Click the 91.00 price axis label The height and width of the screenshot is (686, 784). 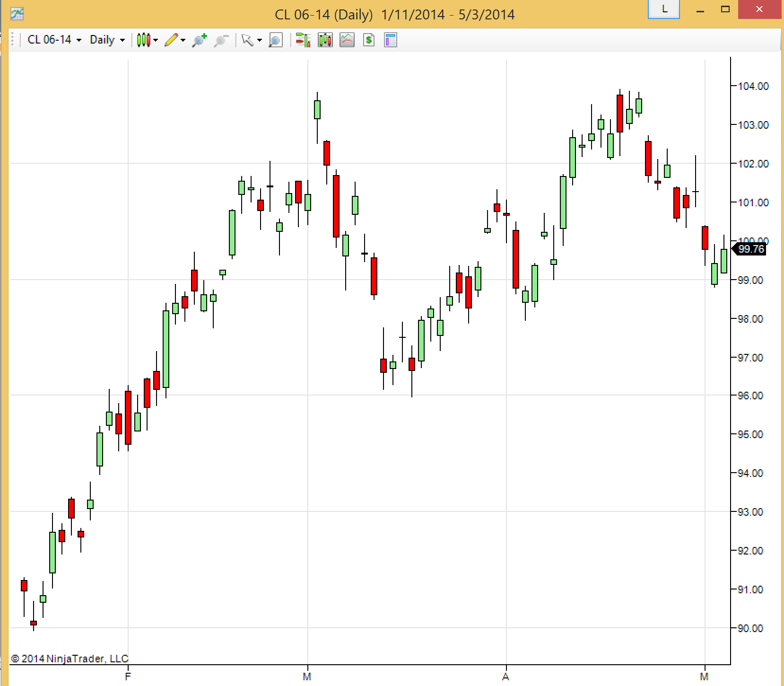tap(750, 589)
